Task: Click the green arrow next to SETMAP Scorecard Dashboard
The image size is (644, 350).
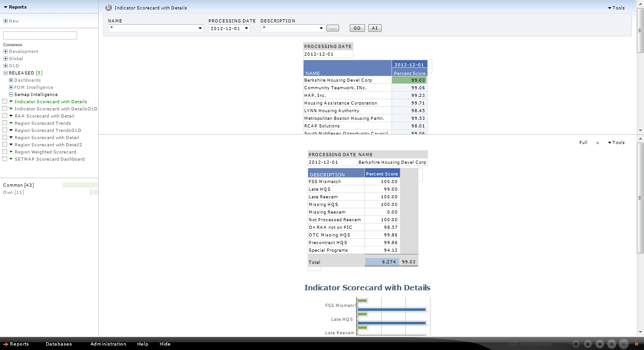Action: [11, 159]
